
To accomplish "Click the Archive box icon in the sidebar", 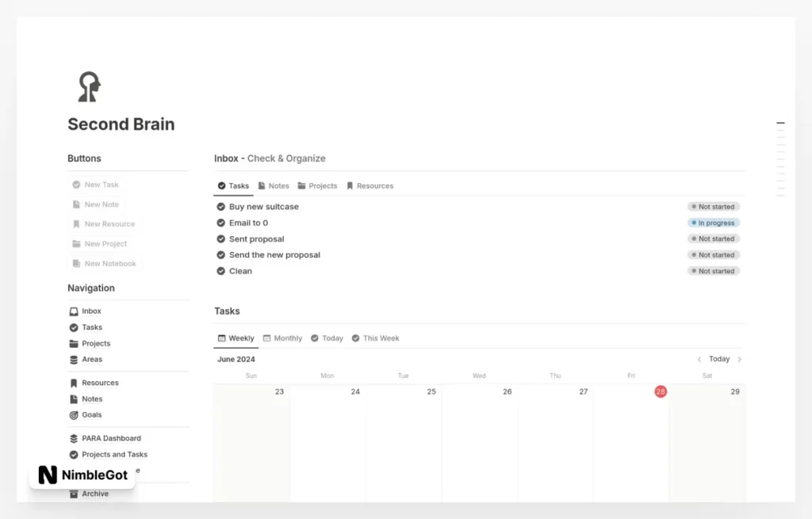I will pos(74,494).
